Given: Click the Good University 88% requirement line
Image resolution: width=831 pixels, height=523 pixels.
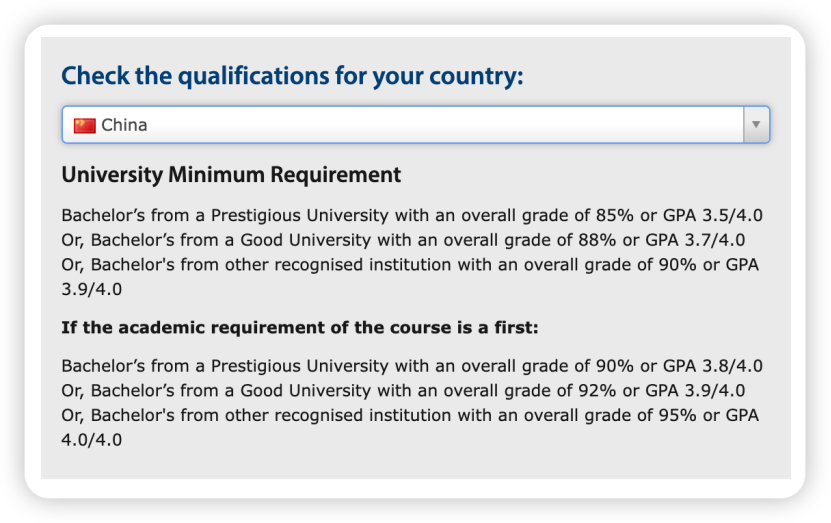Looking at the screenshot, I should click(403, 240).
